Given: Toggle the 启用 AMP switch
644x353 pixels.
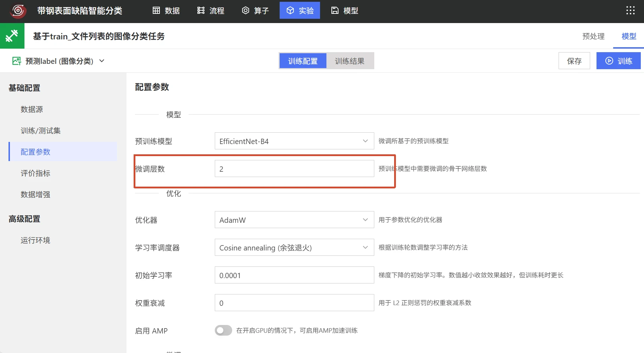Looking at the screenshot, I should [x=223, y=330].
